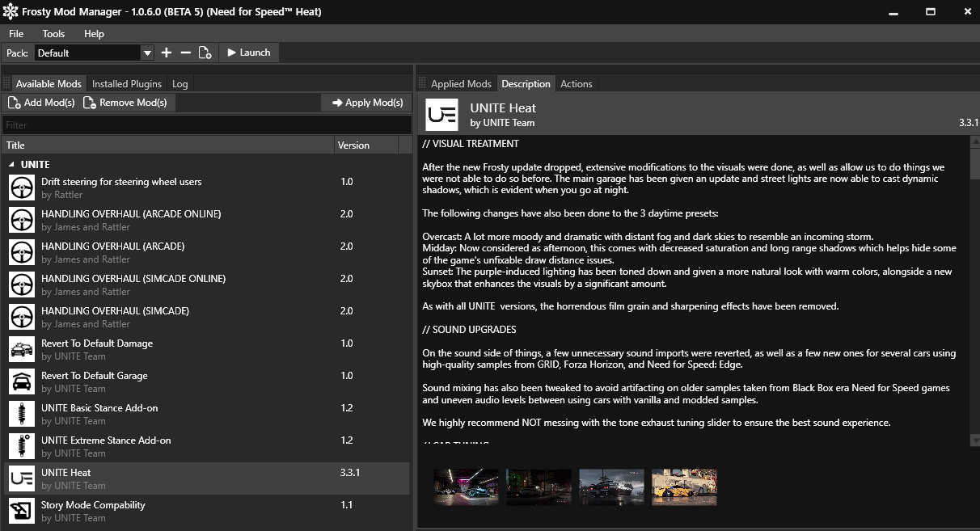980x531 pixels.
Task: Click the car icon for Revert To Default Garage
Action: pos(22,382)
